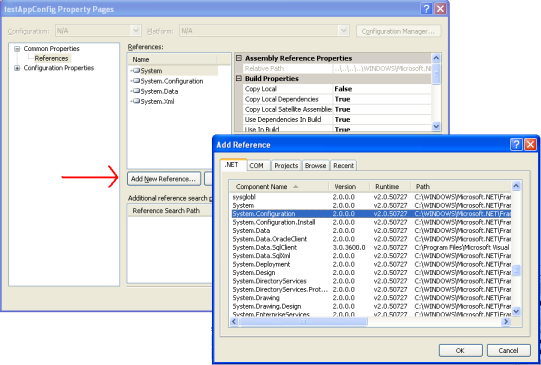Click Cancel in Add Reference dialog
This screenshot has width=541, height=365.
(508, 351)
